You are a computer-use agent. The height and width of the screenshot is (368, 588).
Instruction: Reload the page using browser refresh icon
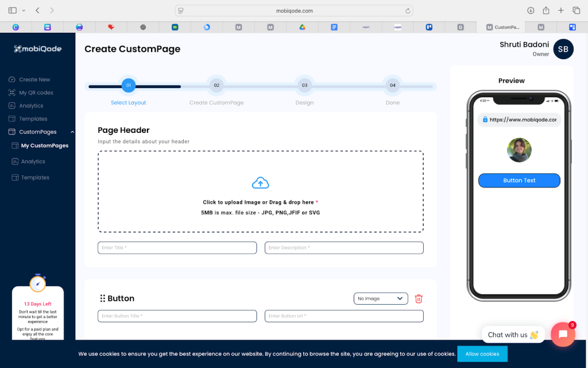point(408,10)
